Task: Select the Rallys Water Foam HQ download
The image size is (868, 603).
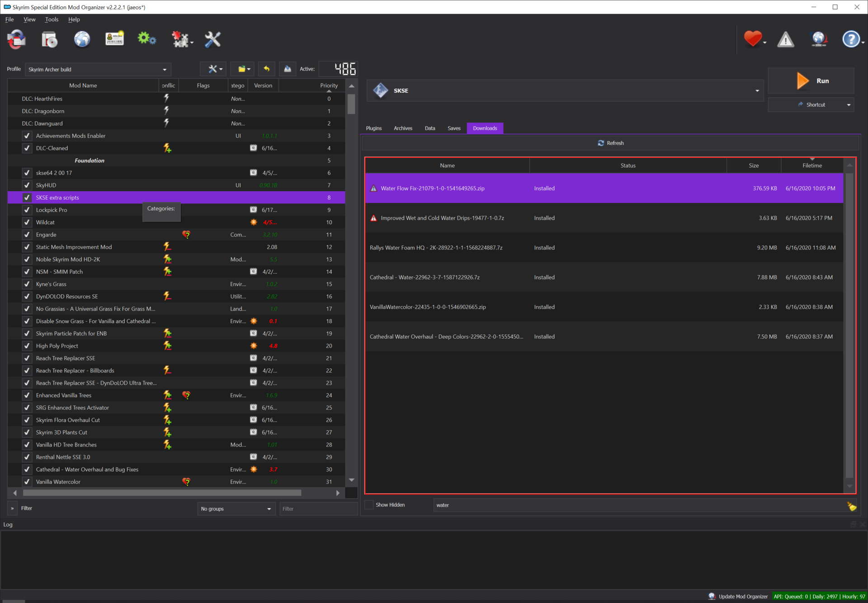Action: pos(604,248)
